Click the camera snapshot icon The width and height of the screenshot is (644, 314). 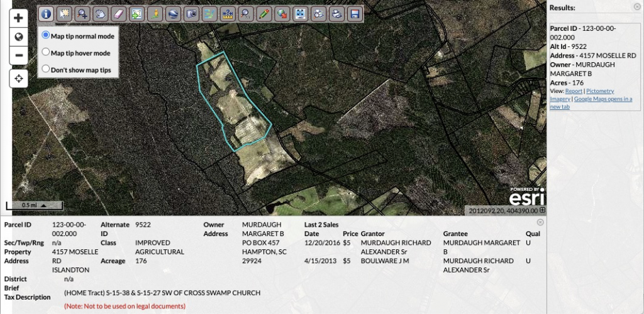coord(191,13)
